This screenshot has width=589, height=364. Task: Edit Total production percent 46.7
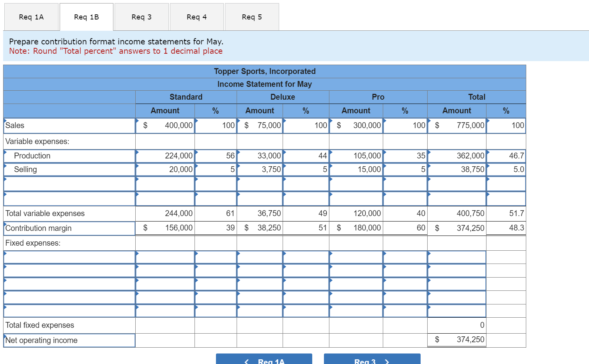506,156
